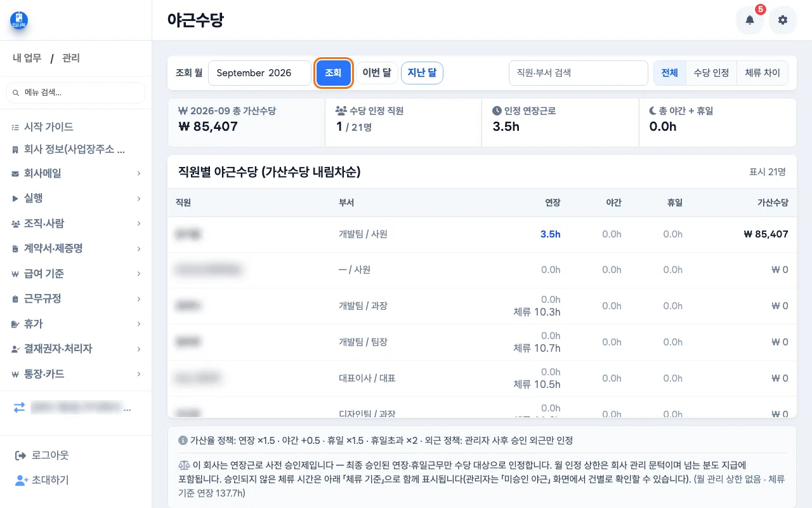The height and width of the screenshot is (508, 812).
Task: Click the 연장 column header
Action: [553, 203]
